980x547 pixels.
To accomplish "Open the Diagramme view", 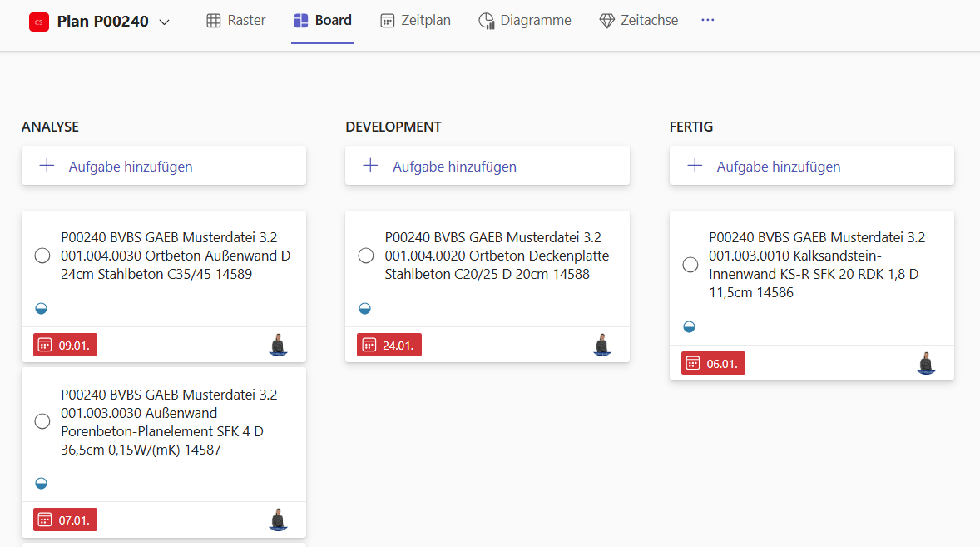I will (x=525, y=21).
